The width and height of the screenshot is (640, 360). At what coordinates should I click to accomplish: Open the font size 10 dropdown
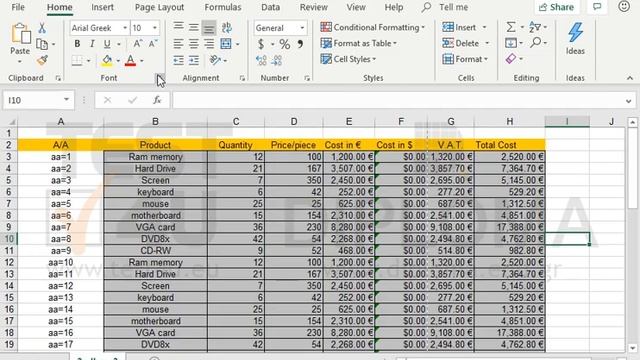[155, 28]
